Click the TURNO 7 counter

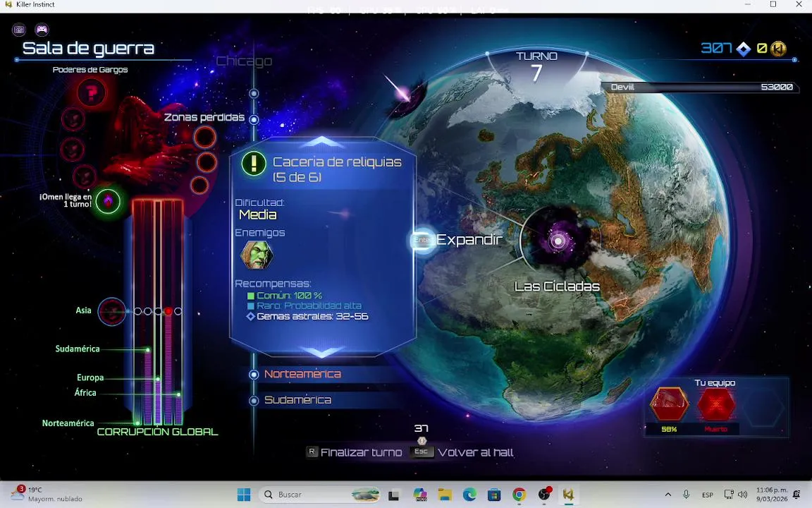coord(536,66)
